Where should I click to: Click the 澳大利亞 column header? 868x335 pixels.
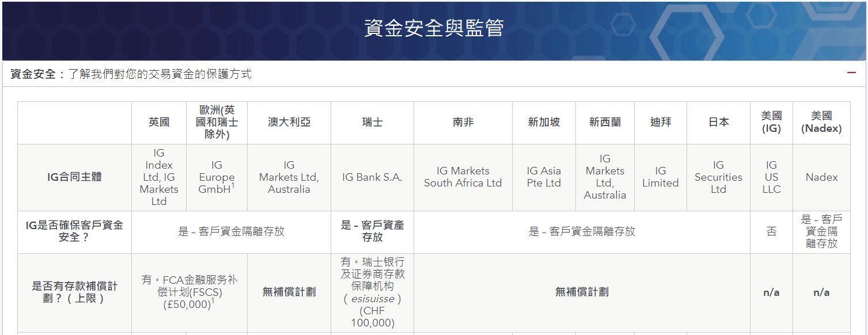point(289,122)
